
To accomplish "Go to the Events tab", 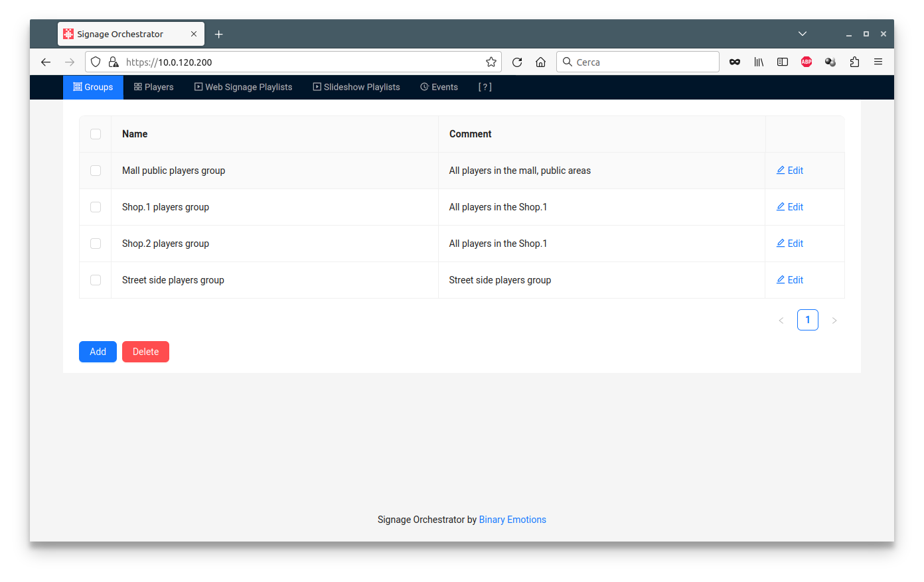I will (439, 87).
